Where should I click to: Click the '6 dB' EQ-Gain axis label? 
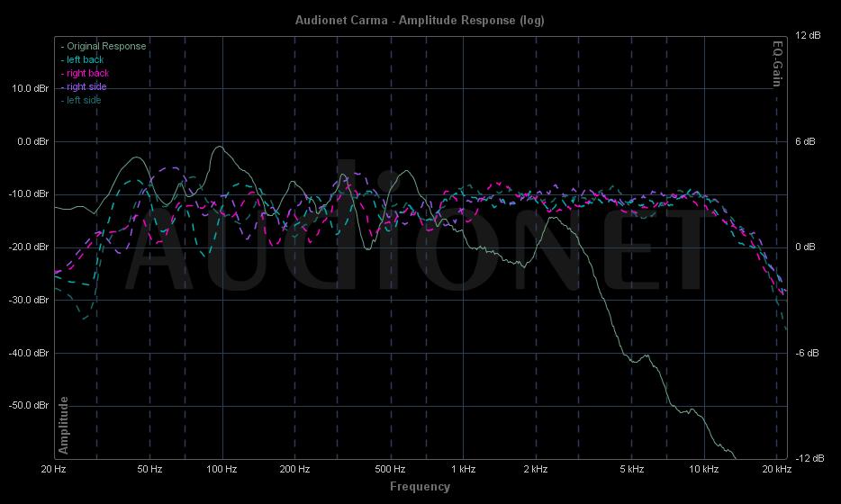805,141
